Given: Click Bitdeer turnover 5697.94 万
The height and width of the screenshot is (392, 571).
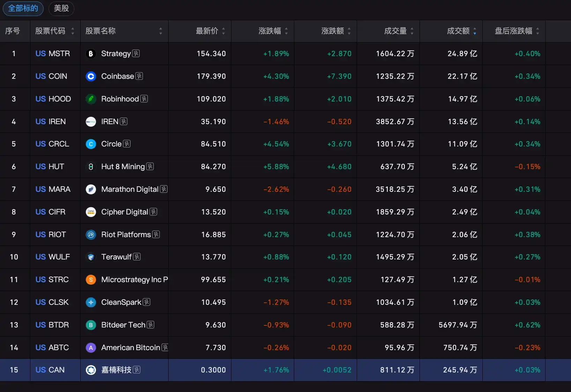Looking at the screenshot, I should click(458, 325).
